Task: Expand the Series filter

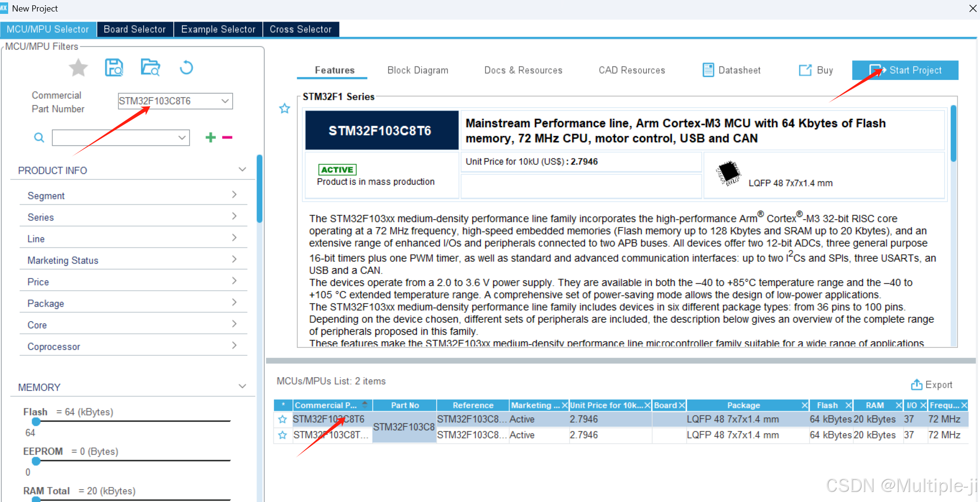Action: [234, 216]
